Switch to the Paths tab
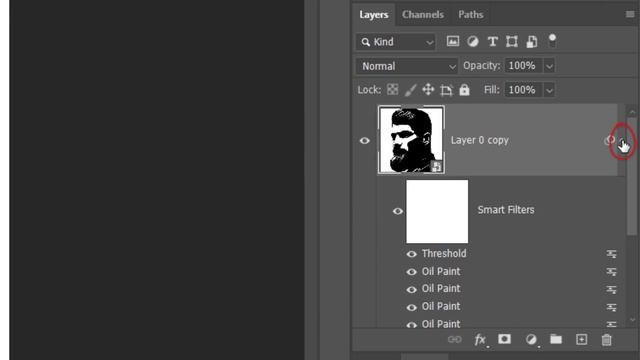The width and height of the screenshot is (640, 360). tap(471, 15)
